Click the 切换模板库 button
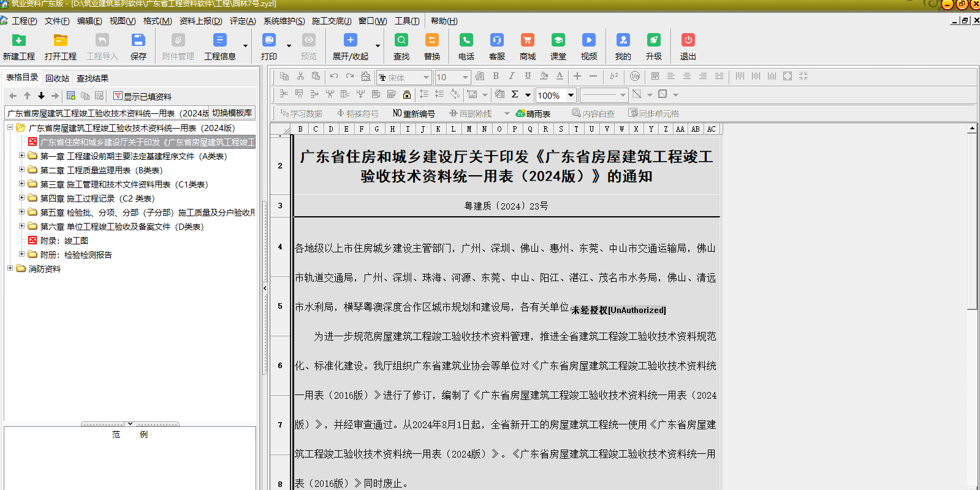980x490 pixels. 232,113
